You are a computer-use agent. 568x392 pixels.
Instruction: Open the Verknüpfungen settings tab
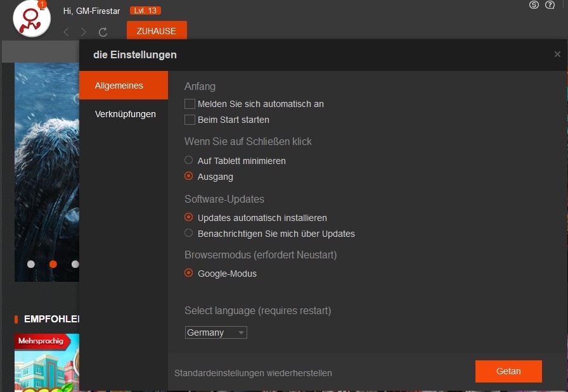click(x=125, y=114)
